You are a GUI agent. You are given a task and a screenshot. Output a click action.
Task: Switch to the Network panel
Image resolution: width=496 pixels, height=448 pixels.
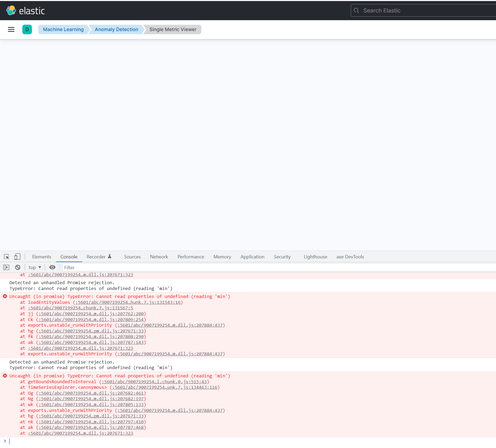tap(159, 257)
